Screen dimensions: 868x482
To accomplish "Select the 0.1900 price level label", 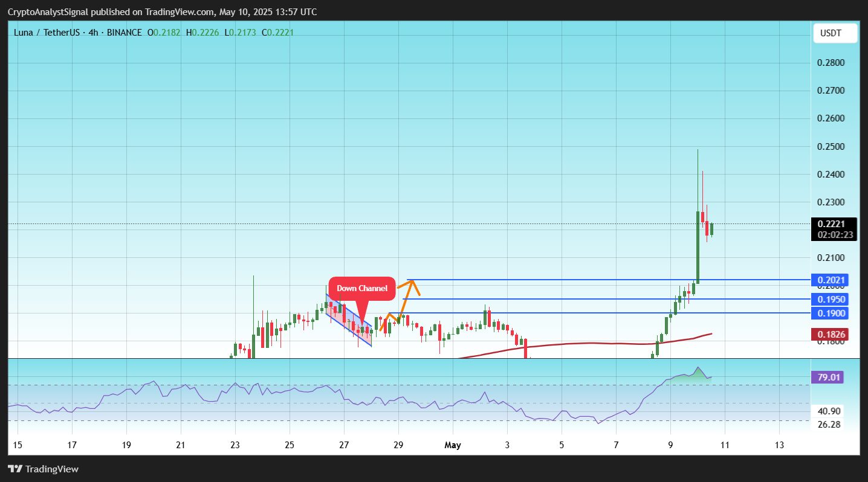I will pos(832,313).
